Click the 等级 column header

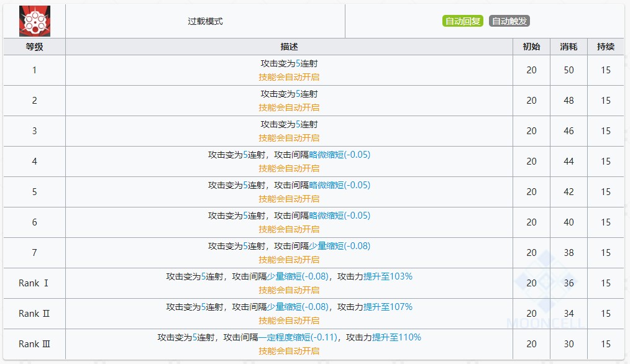click(34, 46)
